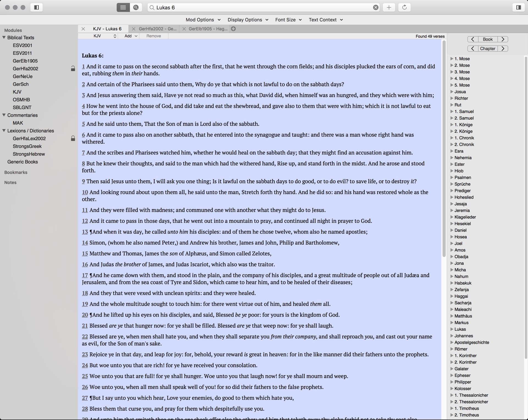Click the previous Book navigation arrow

pyautogui.click(x=472, y=39)
